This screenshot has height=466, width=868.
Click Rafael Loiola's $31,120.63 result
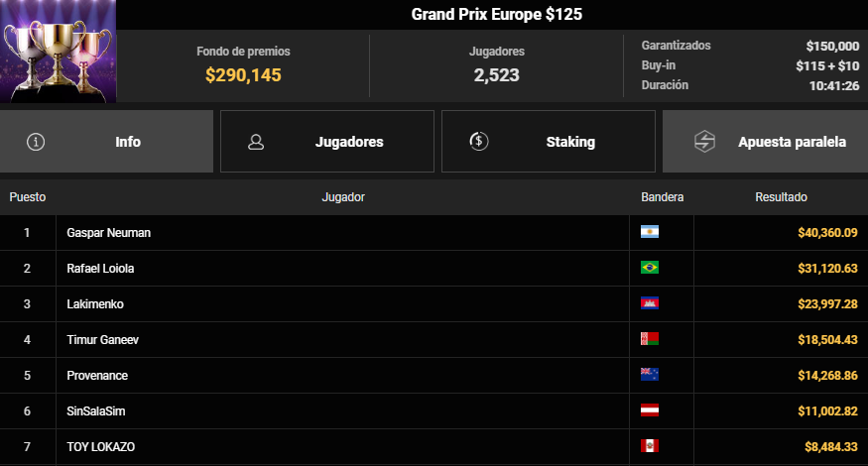(827, 269)
